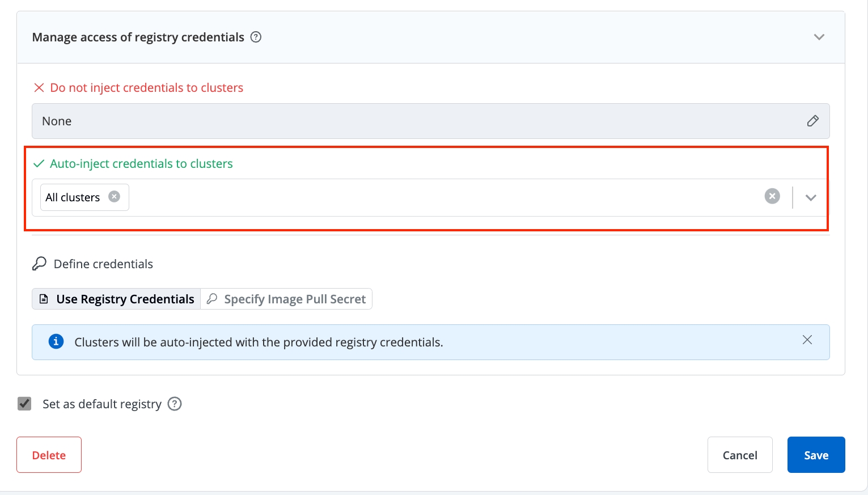Show help for Set as default registry

pos(175,404)
